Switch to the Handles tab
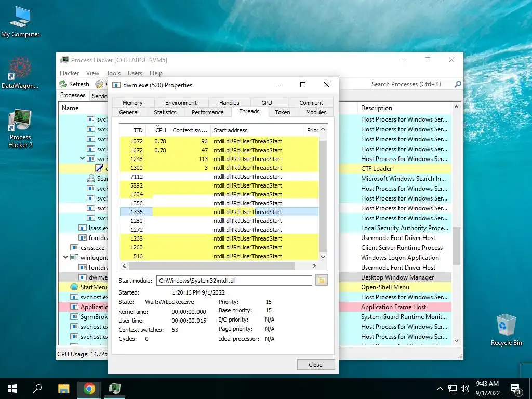Image resolution: width=532 pixels, height=399 pixels. click(x=229, y=103)
